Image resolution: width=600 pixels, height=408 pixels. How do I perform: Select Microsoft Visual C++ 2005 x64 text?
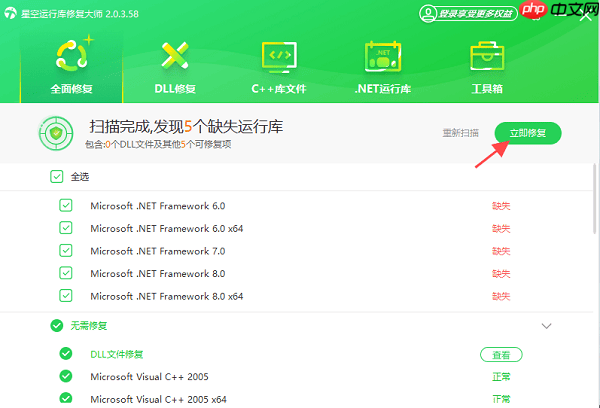[158, 399]
